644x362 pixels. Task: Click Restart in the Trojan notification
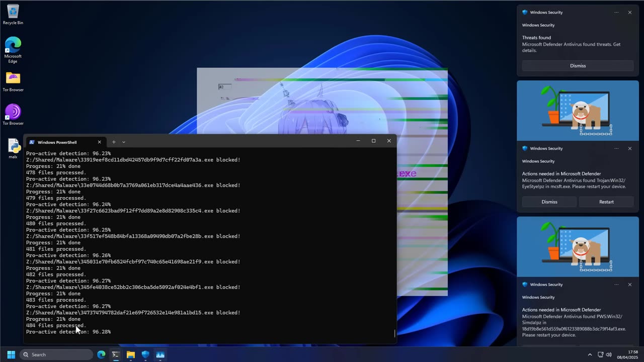click(606, 202)
